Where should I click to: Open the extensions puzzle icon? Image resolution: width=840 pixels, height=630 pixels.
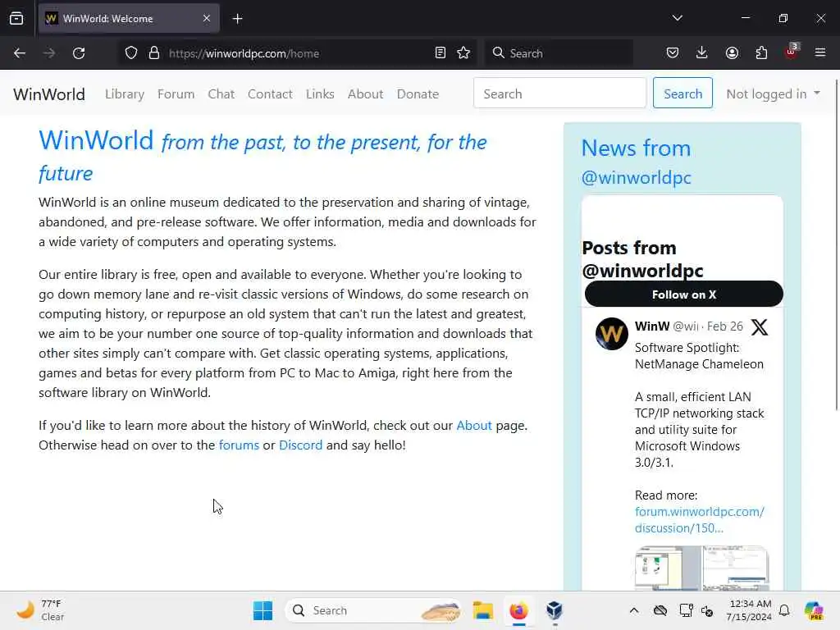pyautogui.click(x=761, y=53)
